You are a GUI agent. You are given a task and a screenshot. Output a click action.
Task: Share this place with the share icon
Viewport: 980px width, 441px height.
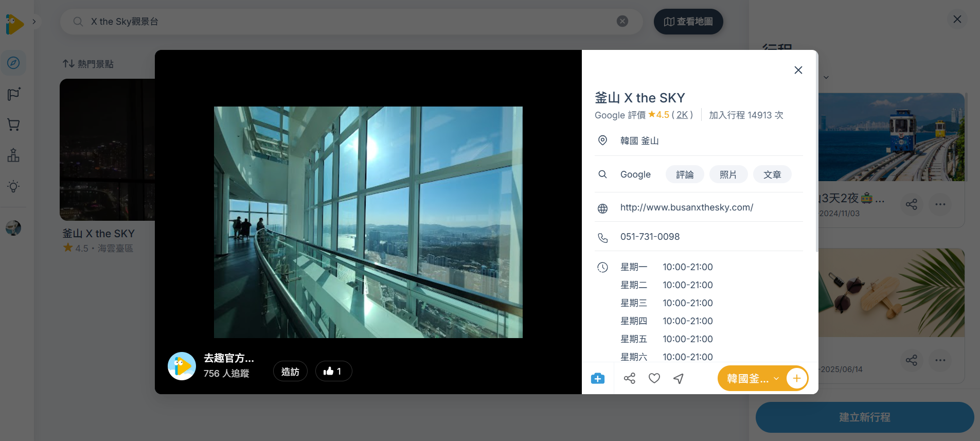(x=630, y=379)
